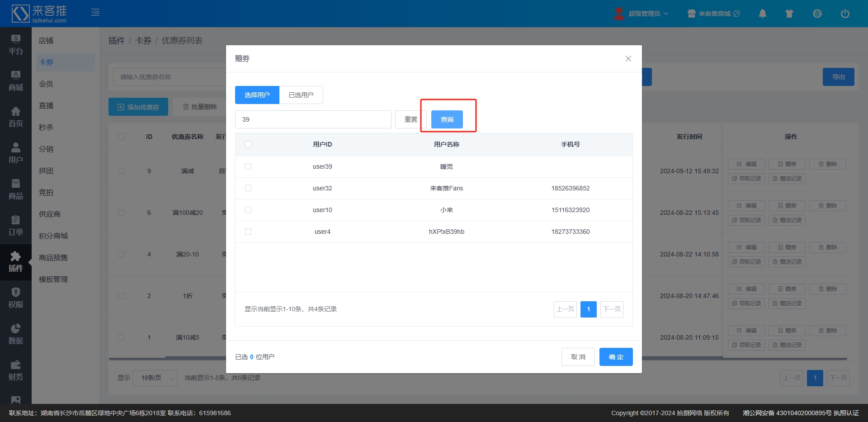
Task: Toggle the select-all checkbox in user table header
Action: 248,144
